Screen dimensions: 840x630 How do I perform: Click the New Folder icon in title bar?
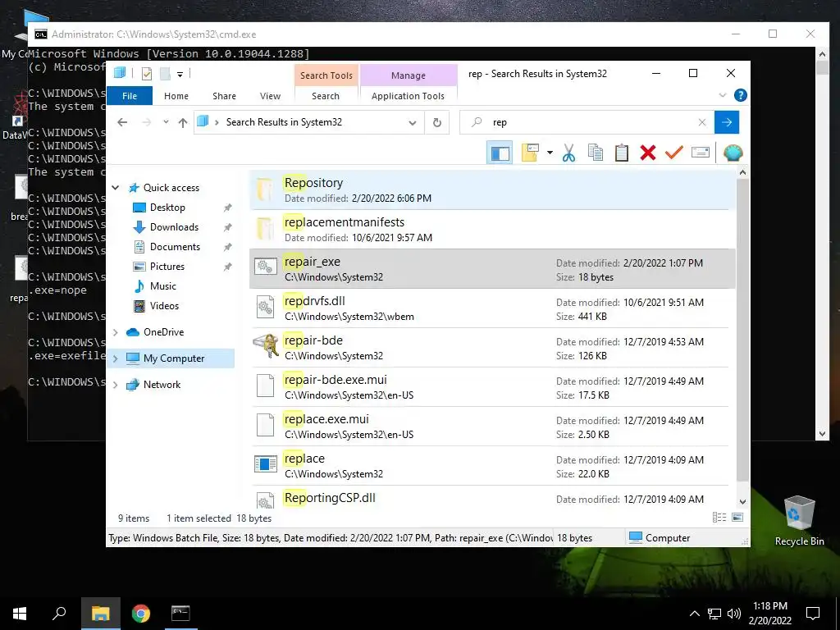click(x=165, y=74)
